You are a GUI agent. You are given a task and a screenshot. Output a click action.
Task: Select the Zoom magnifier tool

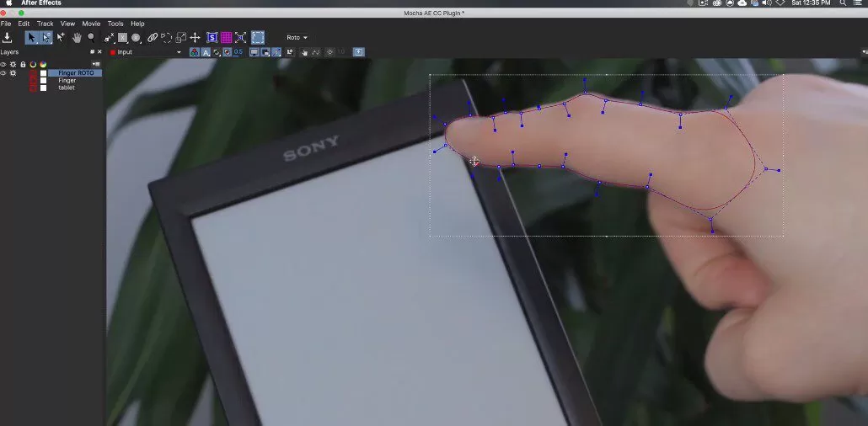(91, 38)
